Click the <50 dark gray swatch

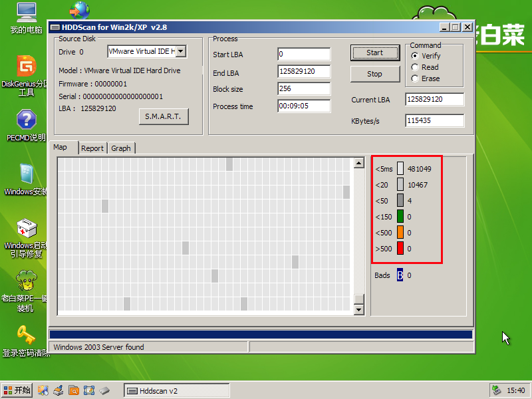[400, 201]
